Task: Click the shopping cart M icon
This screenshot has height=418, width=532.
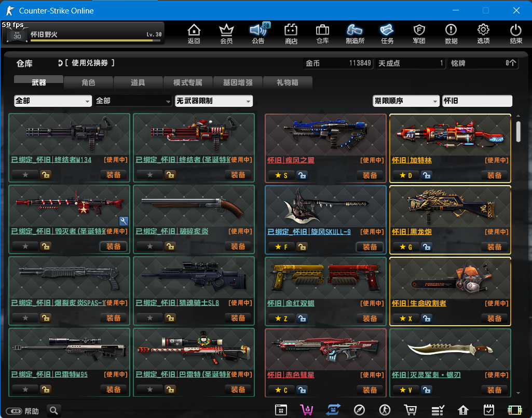Action: coord(411,410)
